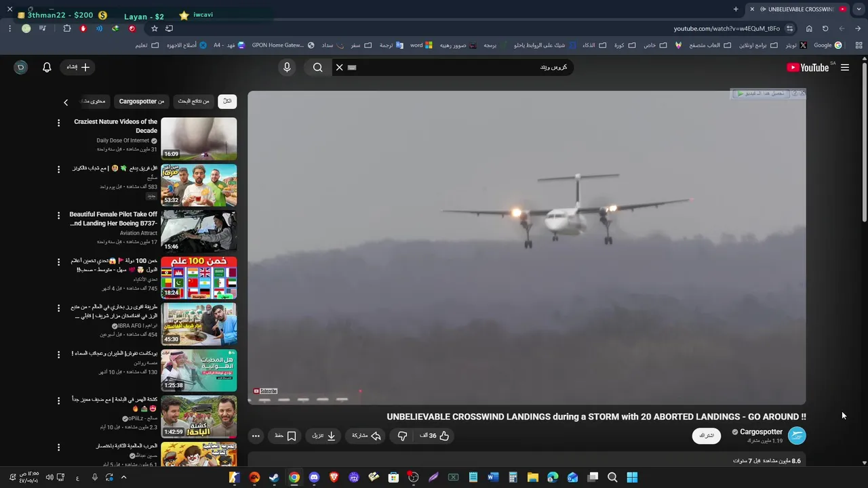This screenshot has width=868, height=488.
Task: Click the 'Craziest Nature Videos of the Decade' title
Action: coord(115,126)
